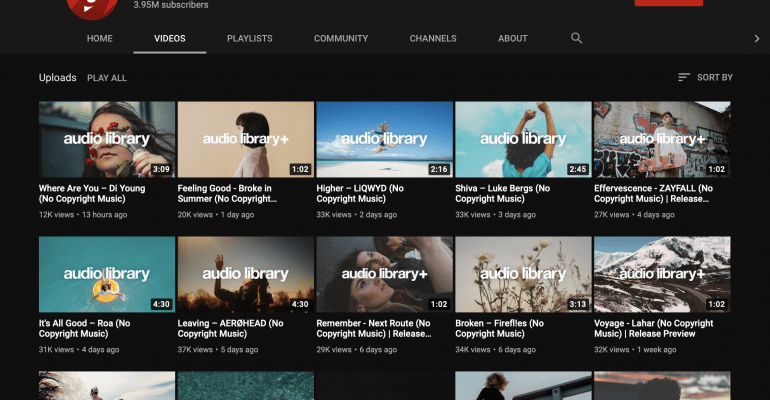Viewport: 770px width, 400px height.
Task: Click the '34K views • 6 days ago' text
Action: click(x=495, y=349)
